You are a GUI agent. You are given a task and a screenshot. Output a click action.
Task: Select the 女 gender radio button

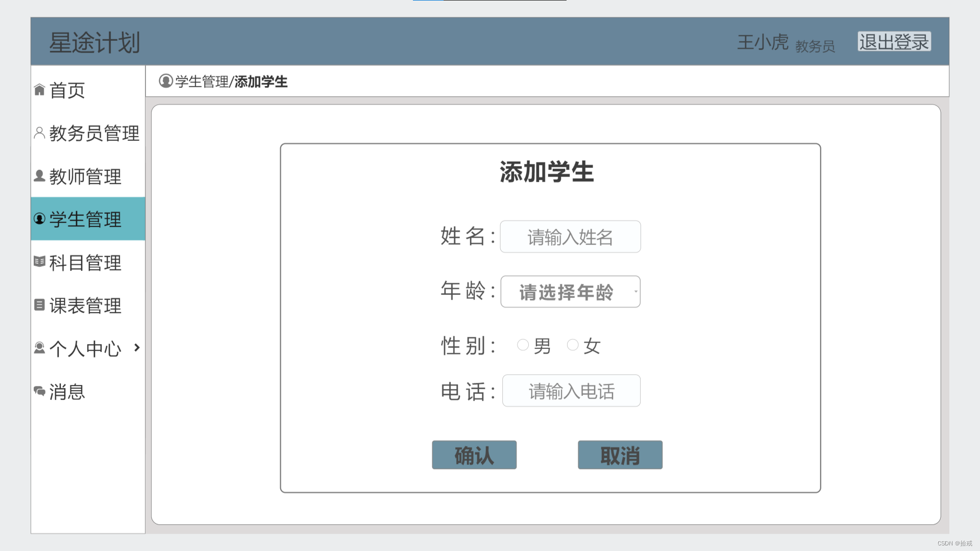coord(573,345)
